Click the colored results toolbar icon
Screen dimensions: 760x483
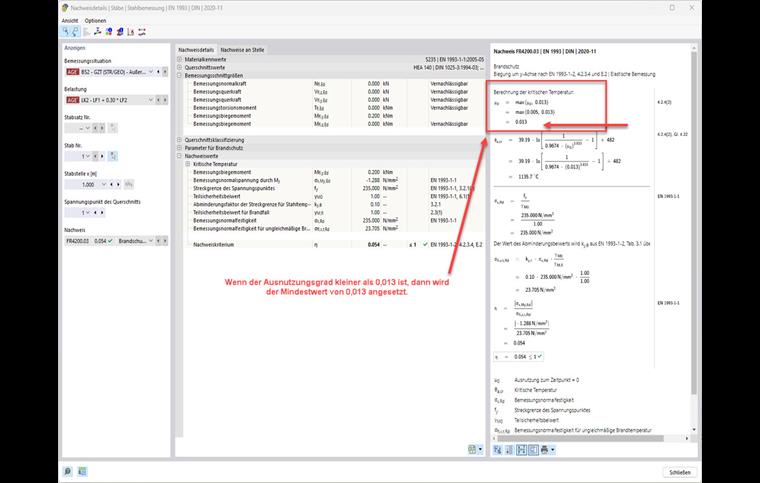tap(109, 32)
